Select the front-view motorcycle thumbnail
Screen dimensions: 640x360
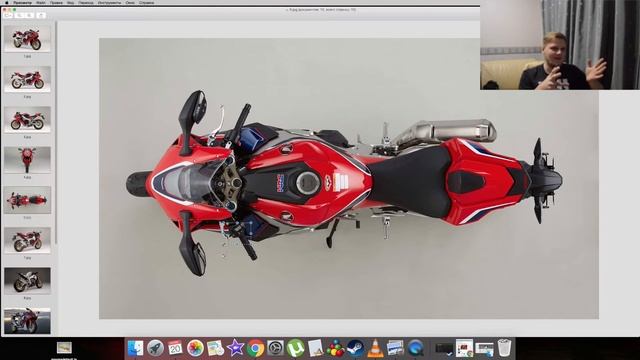pyautogui.click(x=27, y=160)
